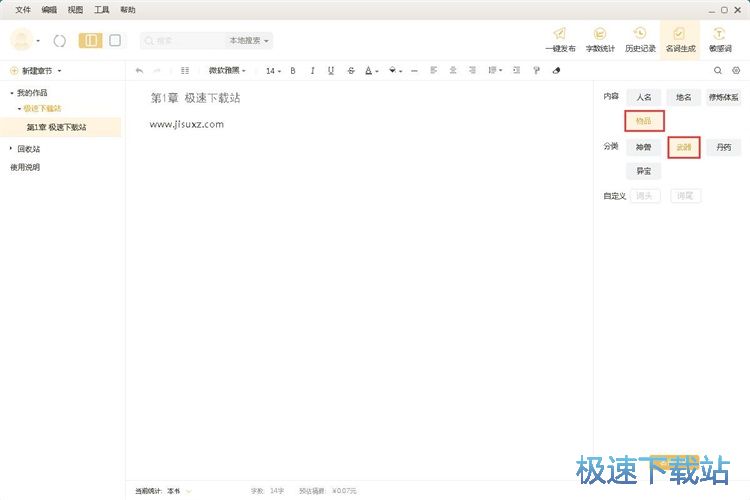Screen dimensions: 750x500
Task: Collapse the 极速下载站 book node
Action: (19, 109)
